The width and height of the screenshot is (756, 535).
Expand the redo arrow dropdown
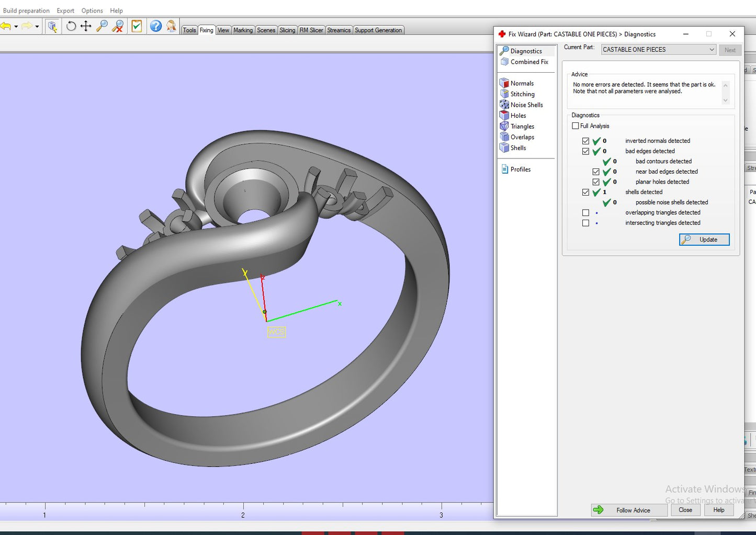pos(37,27)
